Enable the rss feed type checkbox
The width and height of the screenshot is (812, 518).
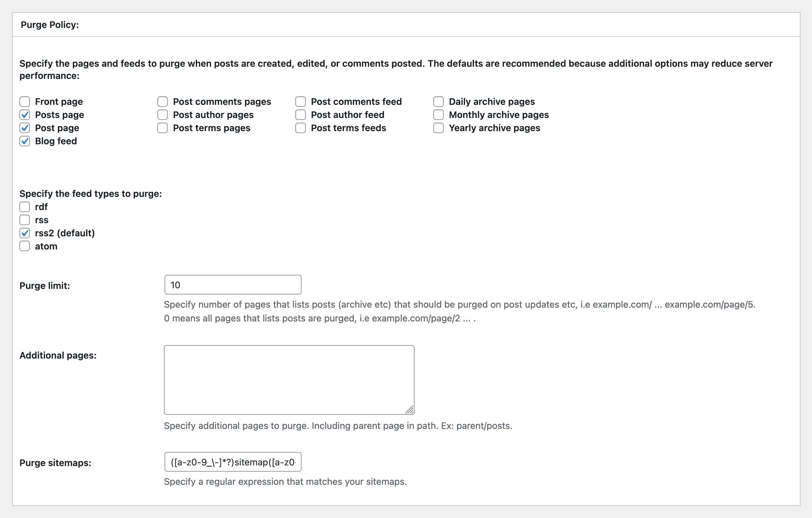point(25,220)
